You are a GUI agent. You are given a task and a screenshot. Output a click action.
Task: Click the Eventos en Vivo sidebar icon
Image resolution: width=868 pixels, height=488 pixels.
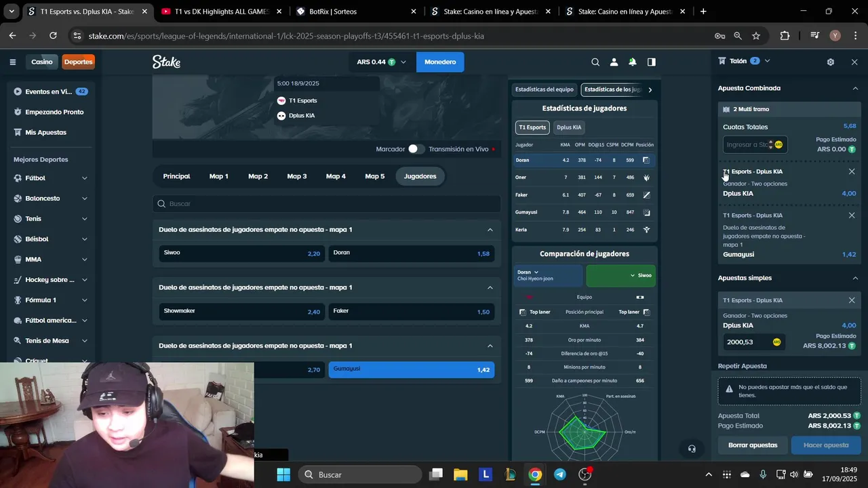(18, 91)
